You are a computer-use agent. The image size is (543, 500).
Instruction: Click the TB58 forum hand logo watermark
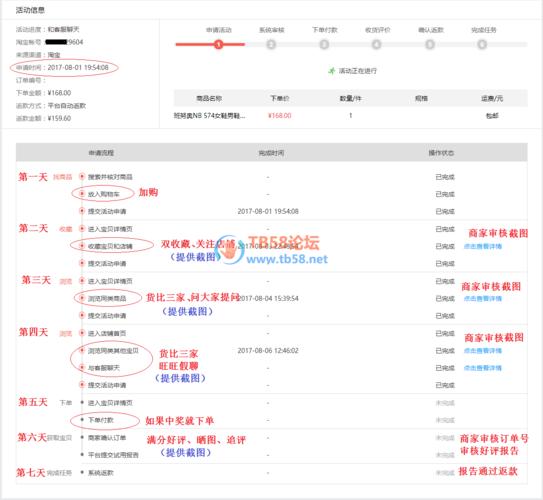228,249
